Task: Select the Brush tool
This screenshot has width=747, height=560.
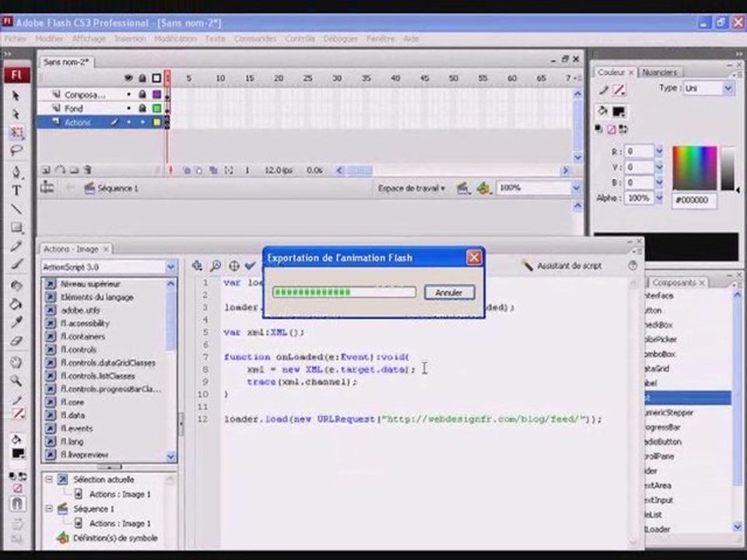Action: tap(16, 264)
